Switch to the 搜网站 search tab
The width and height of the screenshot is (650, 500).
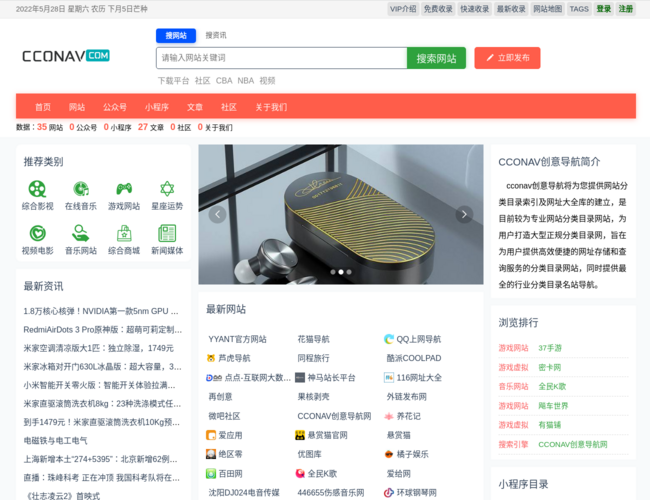(x=176, y=36)
